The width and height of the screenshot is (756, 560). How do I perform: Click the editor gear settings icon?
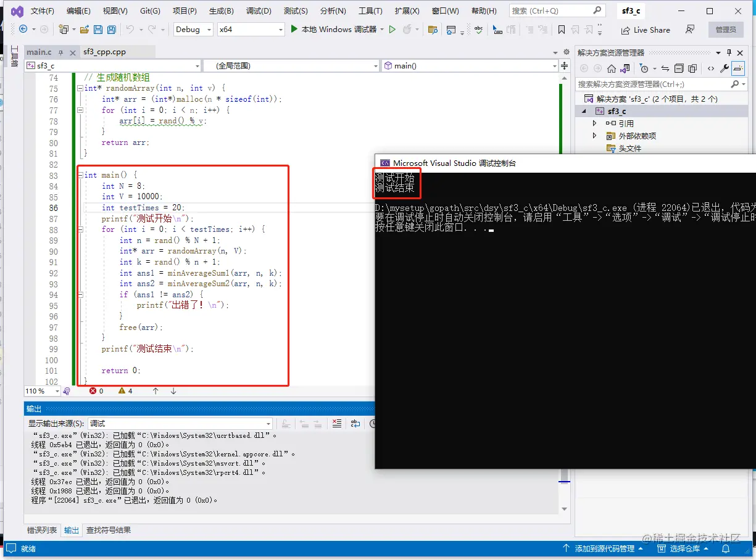(x=566, y=52)
